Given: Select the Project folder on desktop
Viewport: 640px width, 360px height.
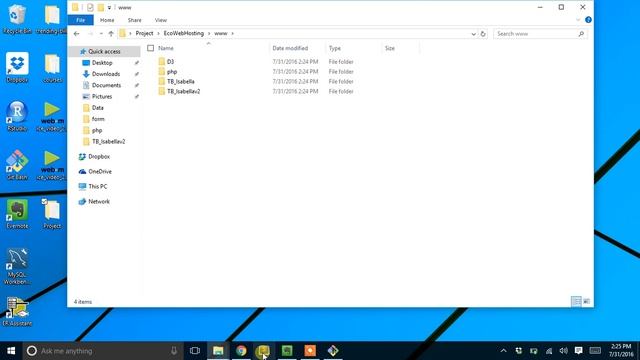Looking at the screenshot, I should click(52, 213).
